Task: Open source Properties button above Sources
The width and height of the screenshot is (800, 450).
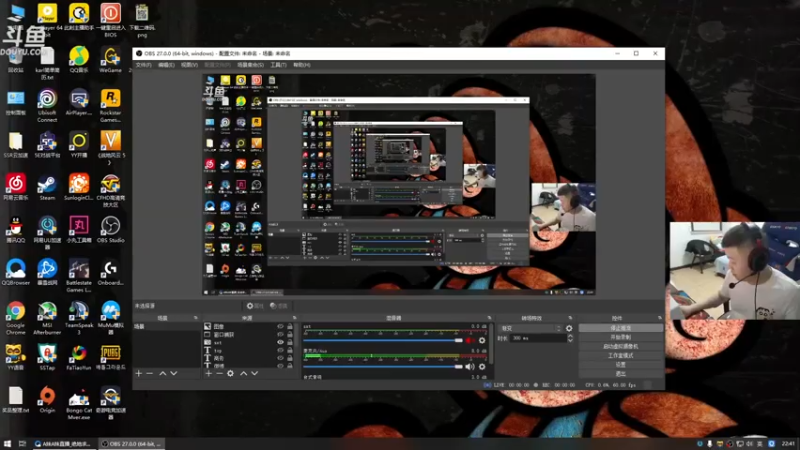Action: (255, 306)
